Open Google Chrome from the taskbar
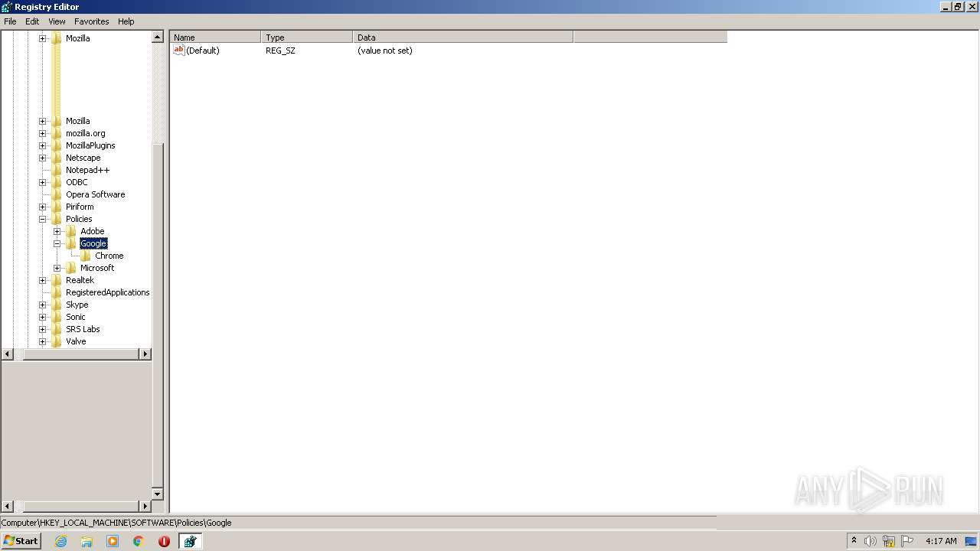 (x=139, y=541)
